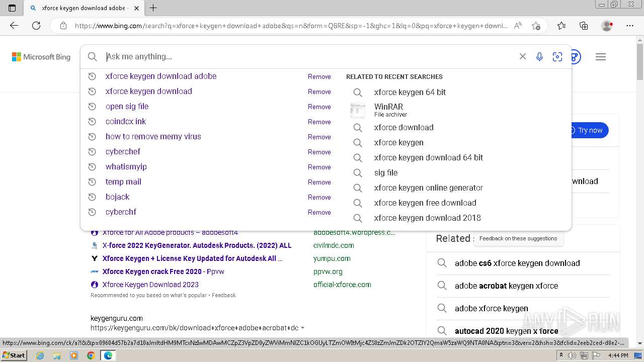
Task: Choose 'xforce keygen download 2018'
Action: coord(427,218)
